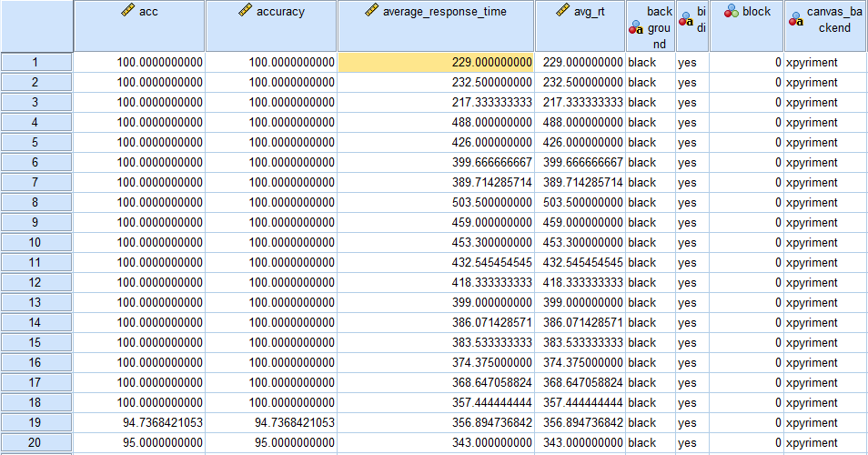Click nominal string icon in background header
The width and height of the screenshot is (868, 455).
click(635, 27)
